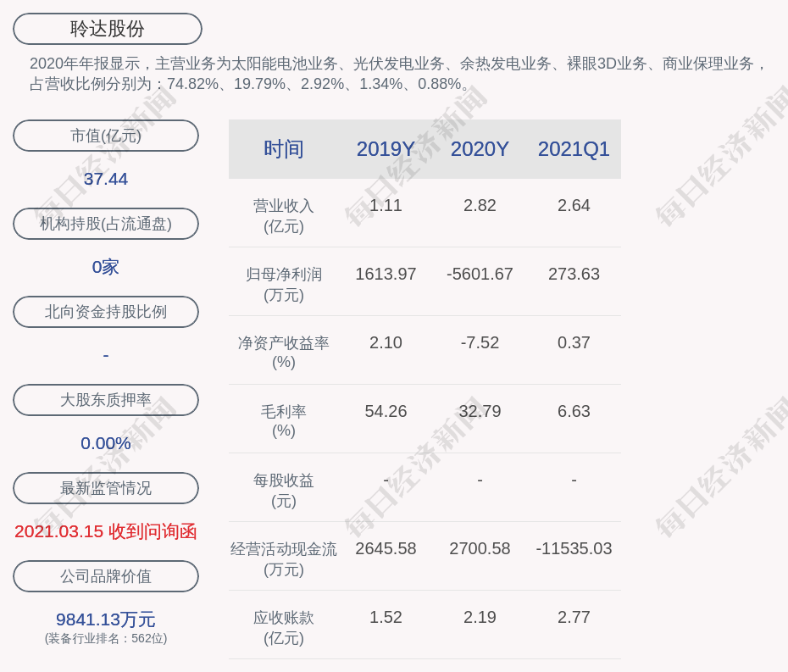The image size is (788, 672).
Task: Open the 北向资金持股比例 section label
Action: pos(106,312)
